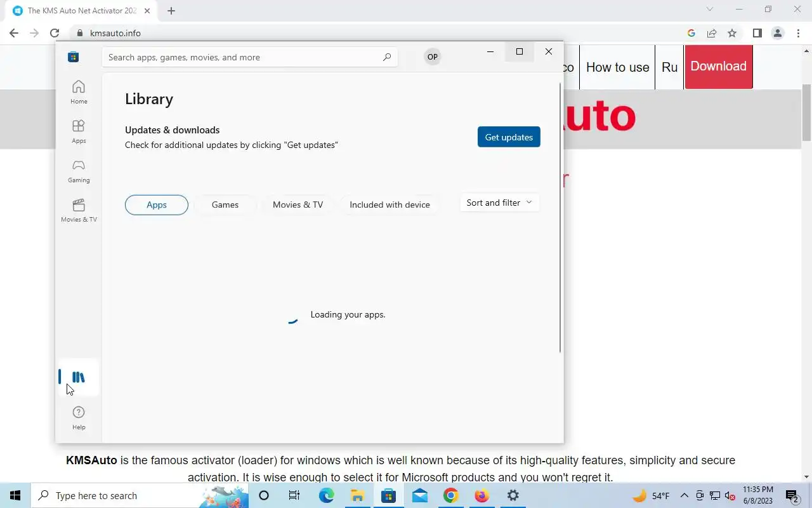
Task: Open the muted volume tray icon
Action: tap(730, 495)
